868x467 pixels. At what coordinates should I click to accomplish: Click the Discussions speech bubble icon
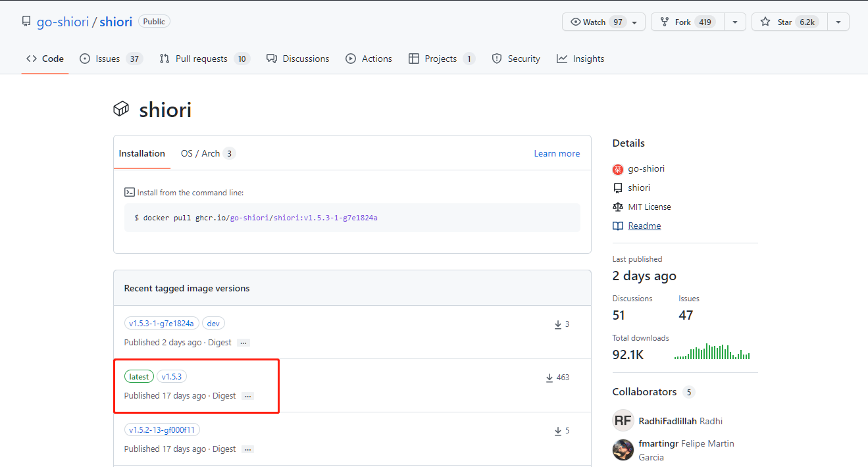coord(272,59)
